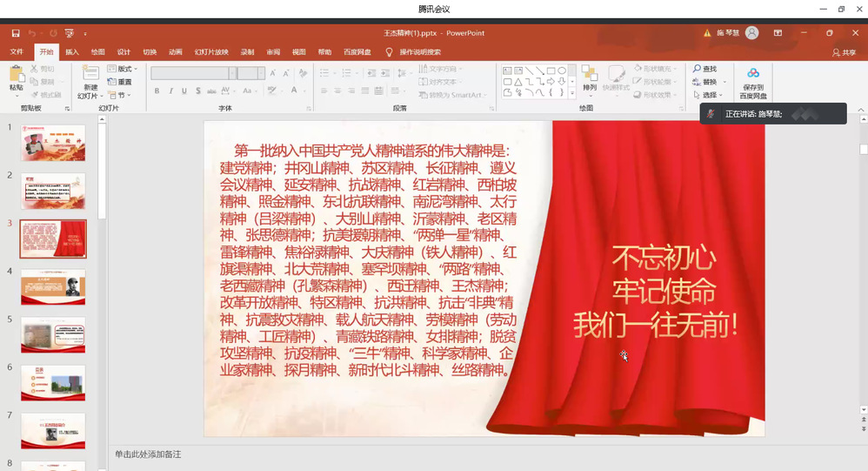Click Save to Baidu Netdisk icon
This screenshot has width=868, height=471.
[x=753, y=74]
